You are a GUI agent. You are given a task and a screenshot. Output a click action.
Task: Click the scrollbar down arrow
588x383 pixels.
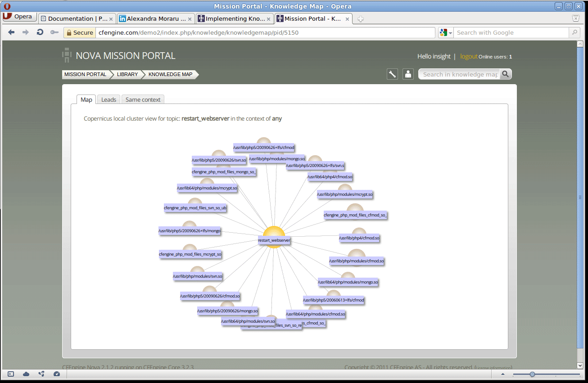[x=580, y=366]
